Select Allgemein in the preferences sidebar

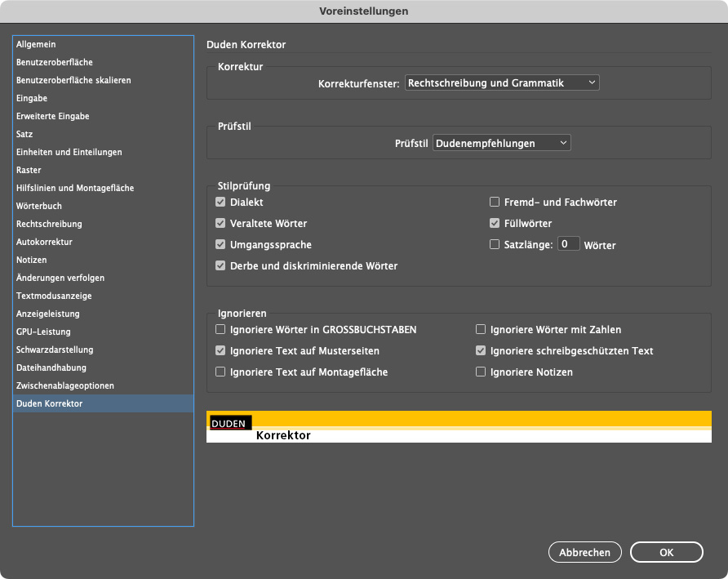point(36,44)
